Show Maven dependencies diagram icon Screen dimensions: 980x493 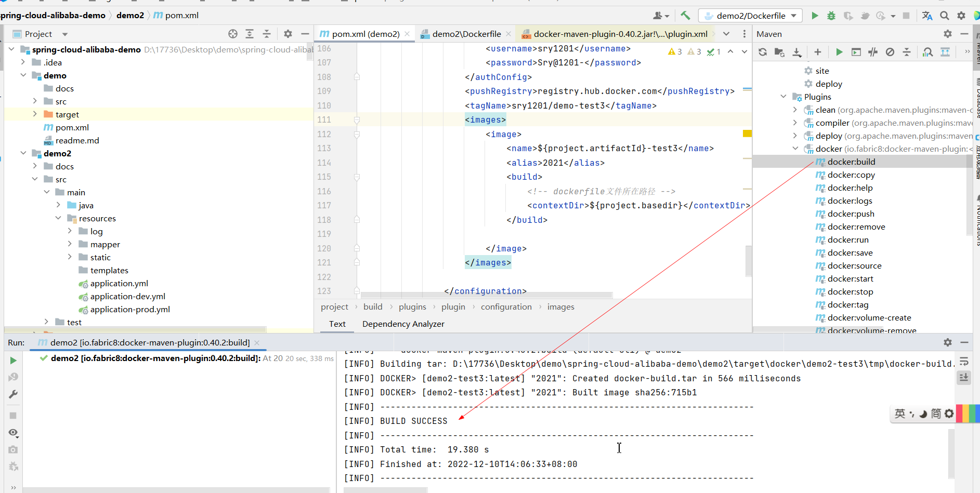[x=945, y=52]
